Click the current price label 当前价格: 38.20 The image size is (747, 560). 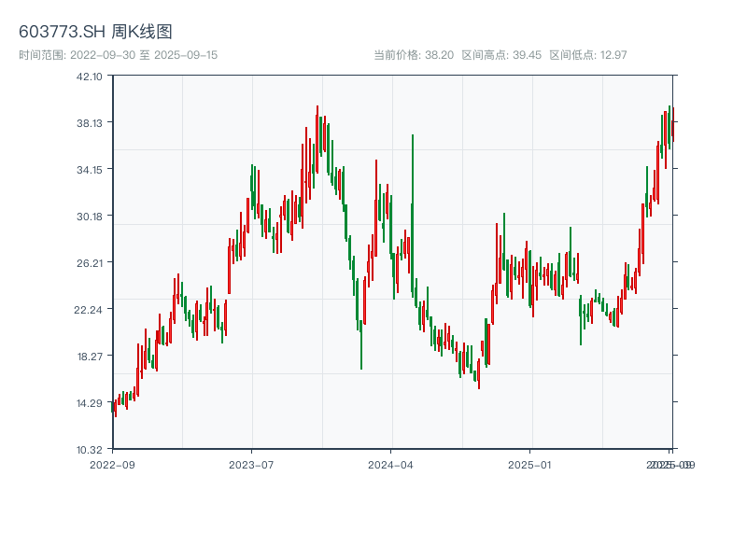pyautogui.click(x=413, y=55)
